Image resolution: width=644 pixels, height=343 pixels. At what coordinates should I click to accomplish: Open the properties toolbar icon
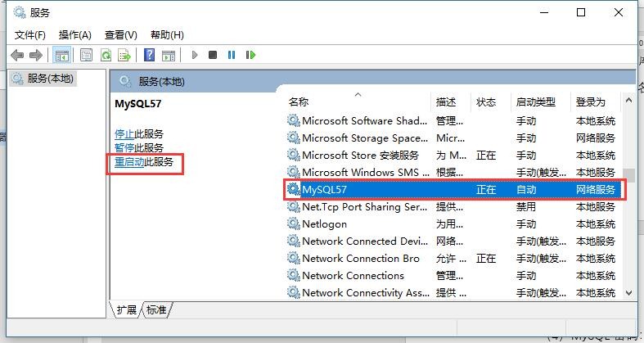point(86,55)
